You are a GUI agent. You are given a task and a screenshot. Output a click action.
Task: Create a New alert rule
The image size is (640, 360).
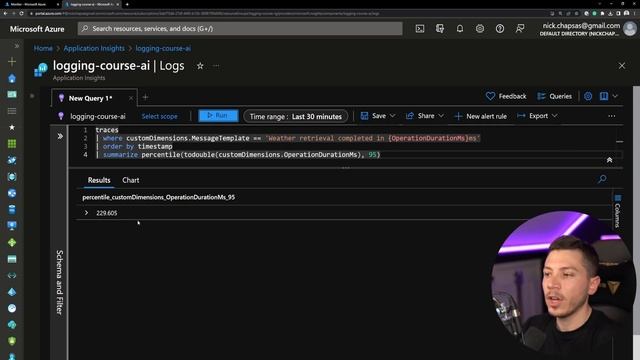point(480,116)
